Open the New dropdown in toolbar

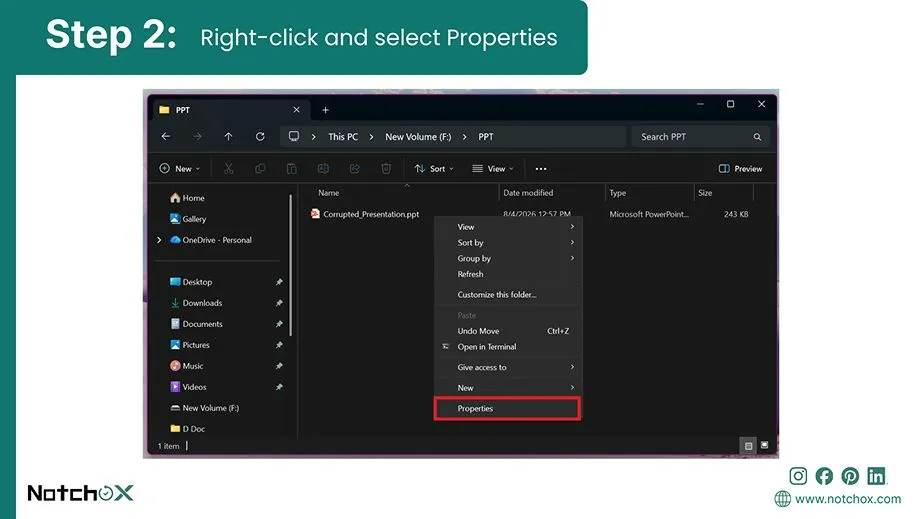pos(180,169)
